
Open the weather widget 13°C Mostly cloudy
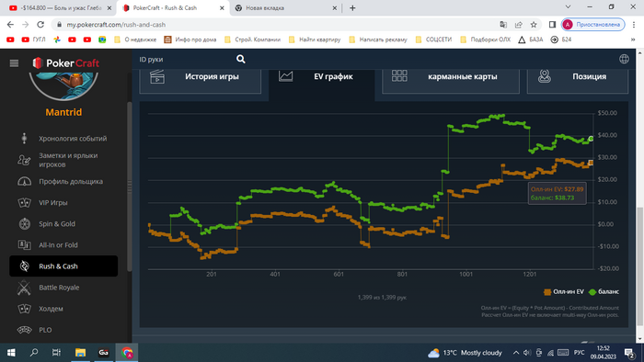point(465,353)
